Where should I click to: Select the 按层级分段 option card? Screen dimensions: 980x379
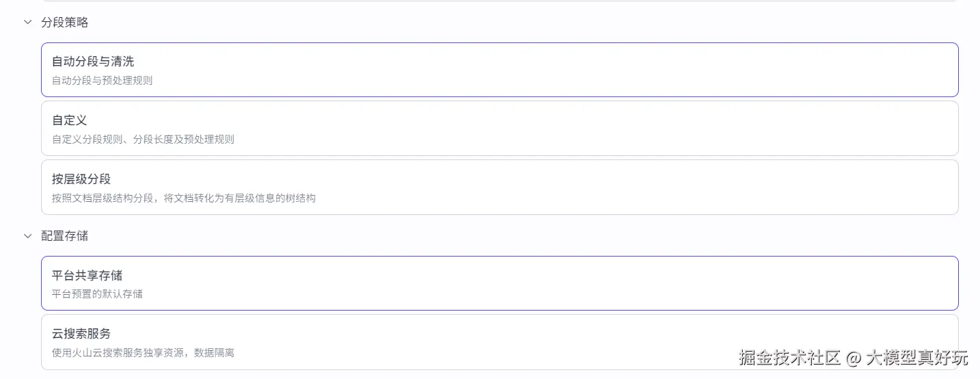pyautogui.click(x=499, y=187)
